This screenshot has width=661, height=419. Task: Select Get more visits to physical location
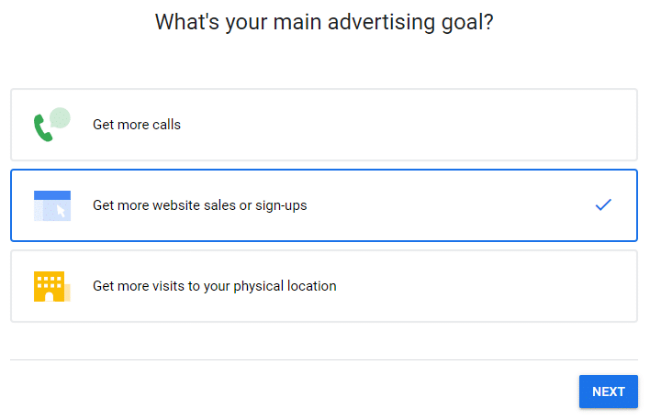click(x=324, y=286)
